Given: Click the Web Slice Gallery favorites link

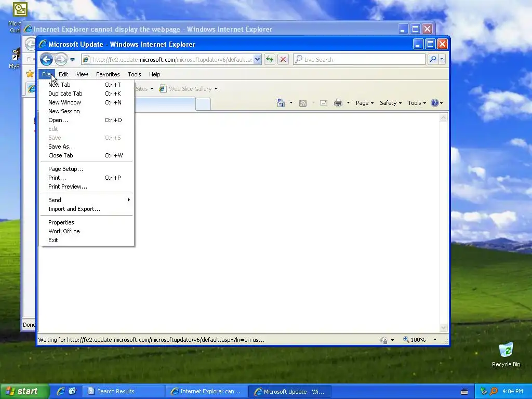Looking at the screenshot, I should coord(186,89).
